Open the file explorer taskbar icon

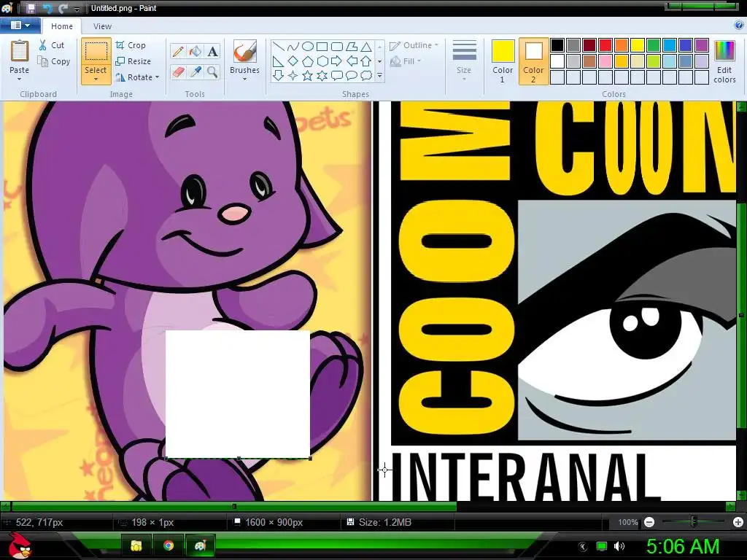point(136,545)
